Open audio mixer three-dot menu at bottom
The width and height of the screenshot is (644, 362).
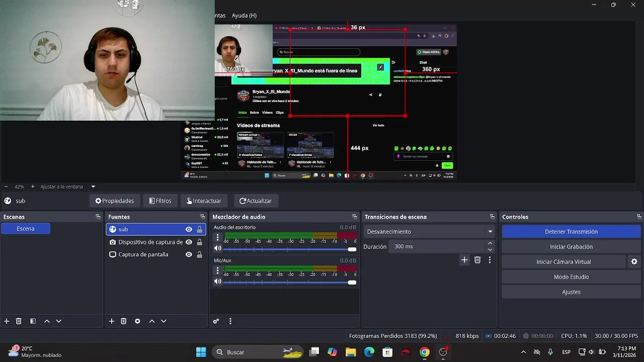[x=230, y=321]
